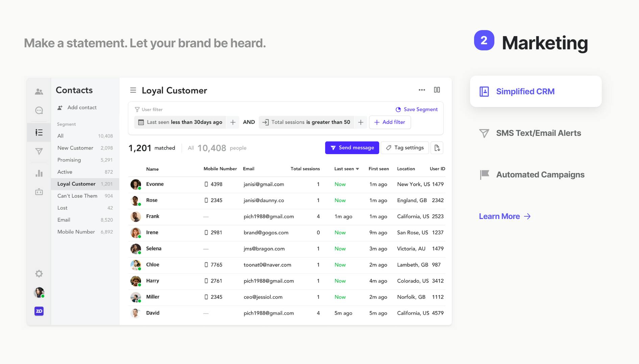Open the Learn More link
639x364 pixels.
click(505, 216)
